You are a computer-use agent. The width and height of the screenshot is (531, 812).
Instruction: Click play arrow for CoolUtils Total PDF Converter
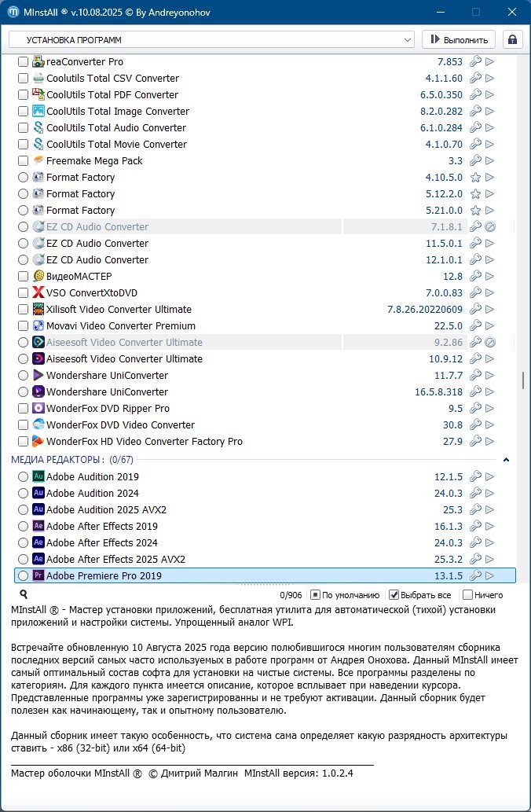point(489,95)
